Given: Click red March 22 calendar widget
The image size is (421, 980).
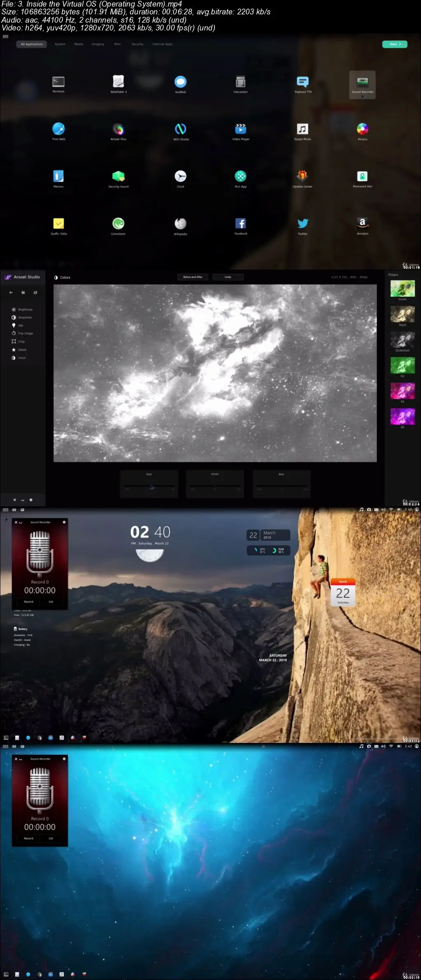Looking at the screenshot, I should click(x=343, y=593).
